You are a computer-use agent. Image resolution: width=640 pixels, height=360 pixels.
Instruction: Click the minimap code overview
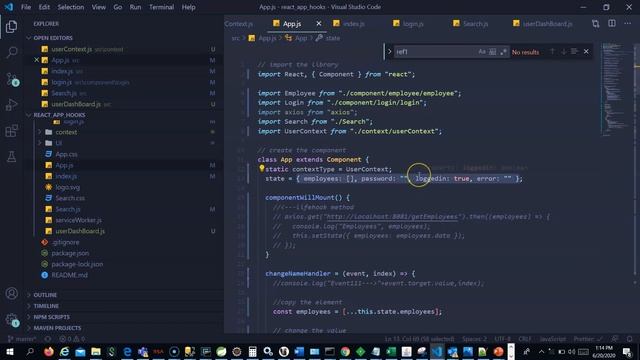(x=616, y=89)
